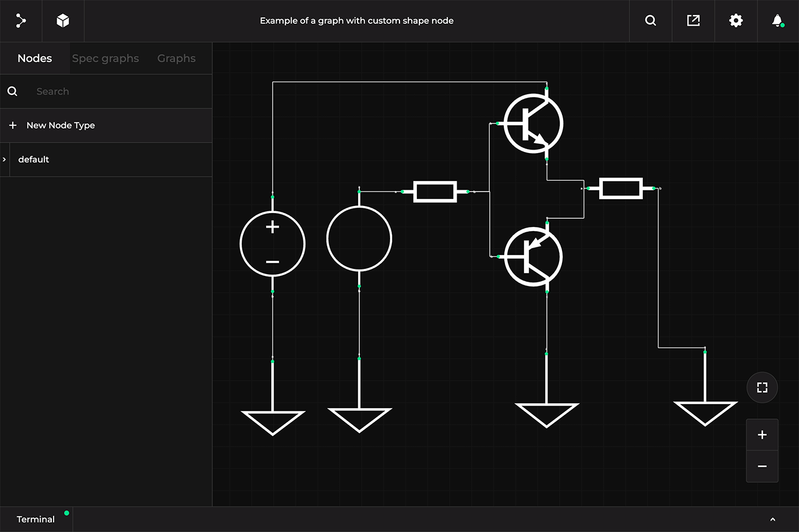Image resolution: width=799 pixels, height=532 pixels.
Task: Zoom in with the plus button
Action: tap(762, 435)
